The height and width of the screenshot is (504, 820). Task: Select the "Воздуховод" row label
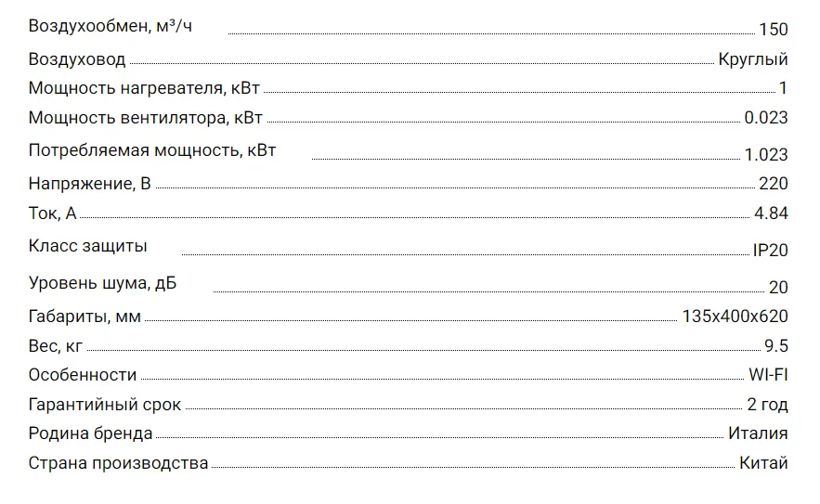pos(76,59)
